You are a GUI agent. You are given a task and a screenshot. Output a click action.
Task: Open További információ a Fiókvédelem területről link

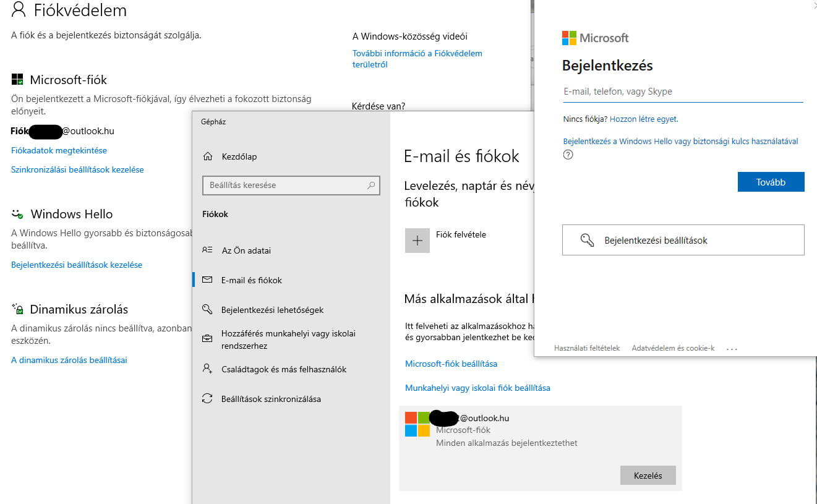(417, 59)
